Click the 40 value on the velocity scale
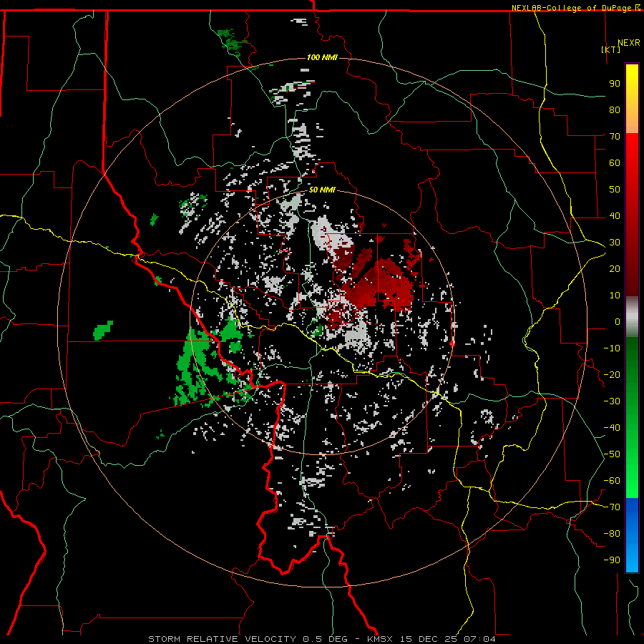 pos(615,215)
